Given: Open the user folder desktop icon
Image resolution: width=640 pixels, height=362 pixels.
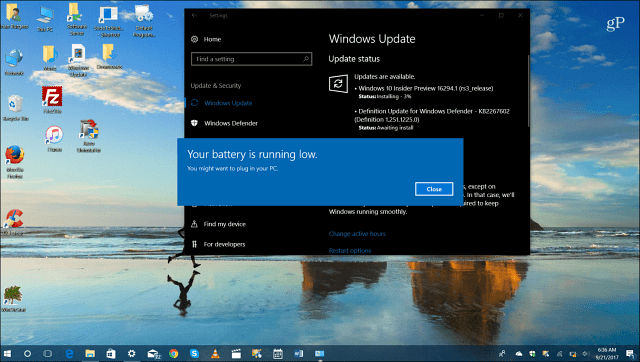Looking at the screenshot, I should 15,17.
